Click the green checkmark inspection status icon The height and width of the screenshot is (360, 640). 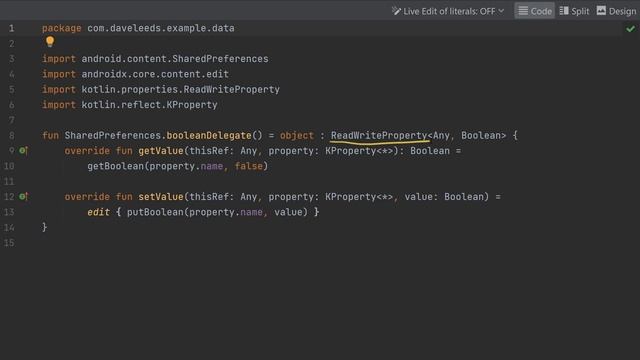pyautogui.click(x=631, y=29)
